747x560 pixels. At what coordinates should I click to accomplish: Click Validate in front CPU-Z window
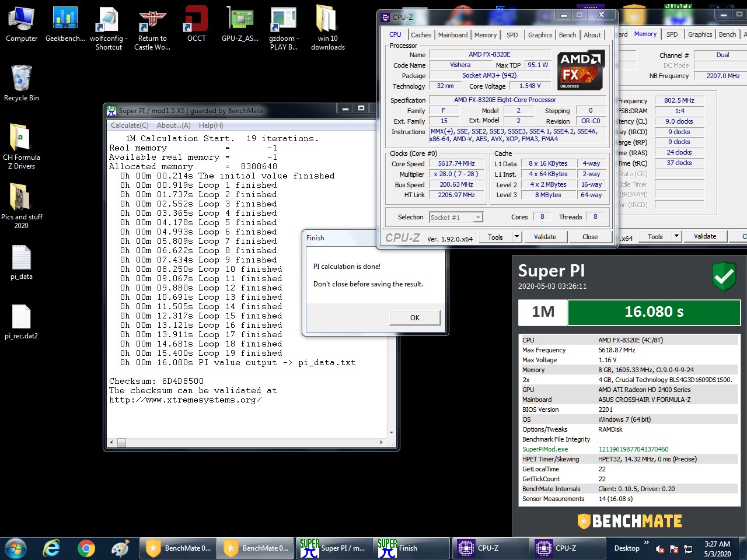click(x=545, y=237)
